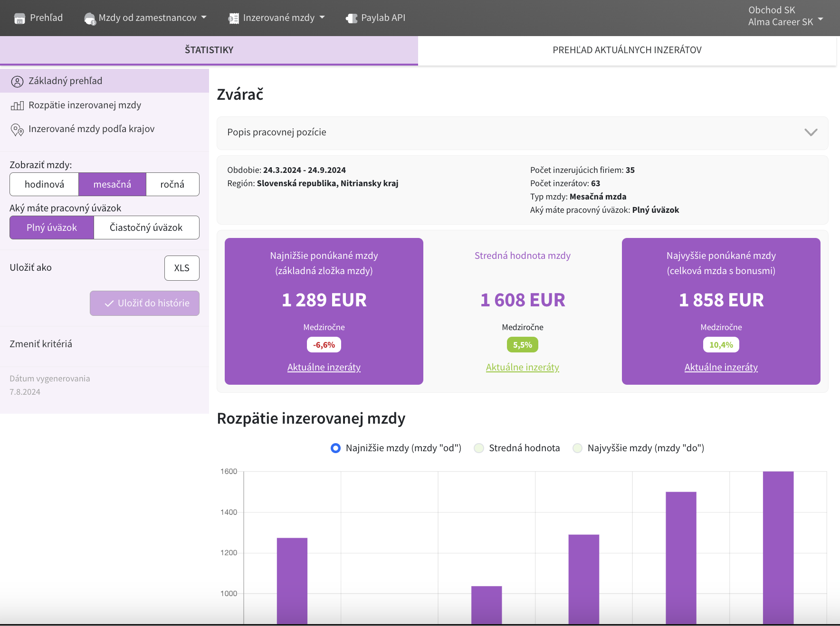The height and width of the screenshot is (626, 840).
Task: Click the map pin icon for krajov
Action: click(17, 130)
